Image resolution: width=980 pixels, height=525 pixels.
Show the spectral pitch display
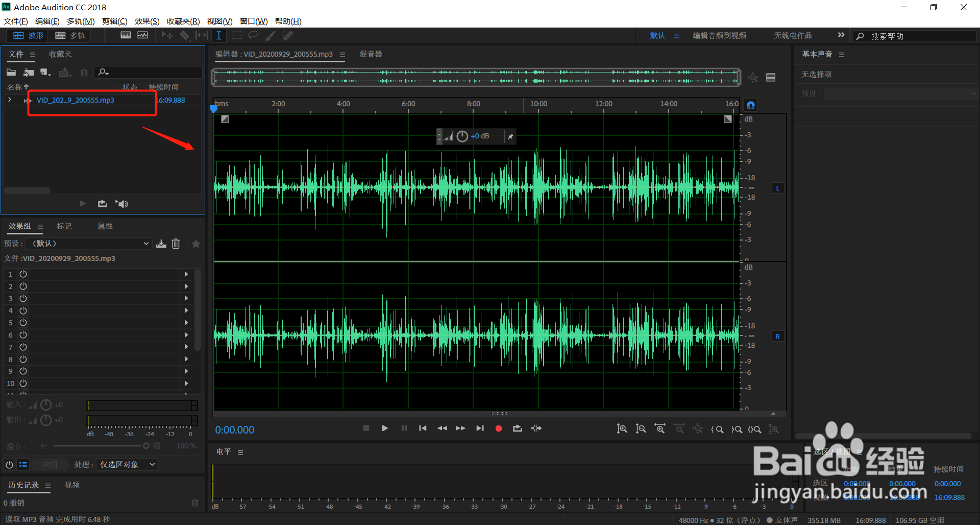tap(142, 35)
